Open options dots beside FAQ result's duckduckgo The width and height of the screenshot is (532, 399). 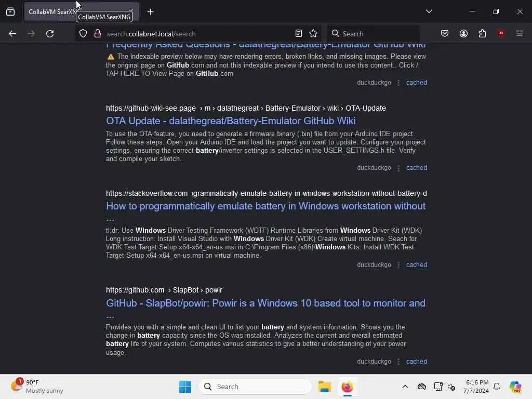[398, 83]
